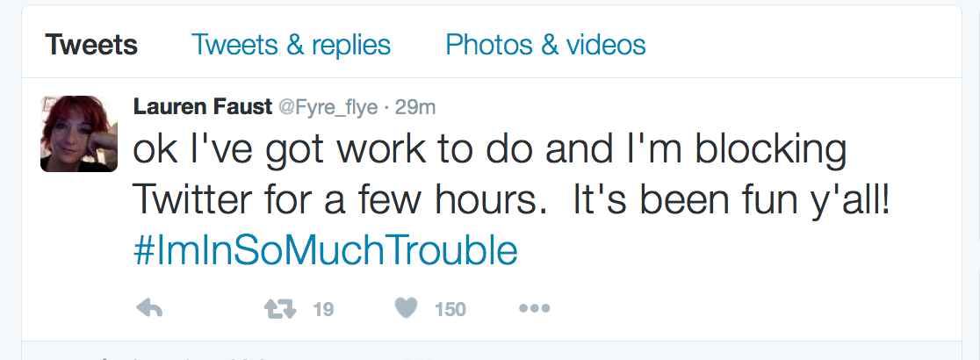980x360 pixels.
Task: Like the tweet with the heart icon
Action: point(404,308)
